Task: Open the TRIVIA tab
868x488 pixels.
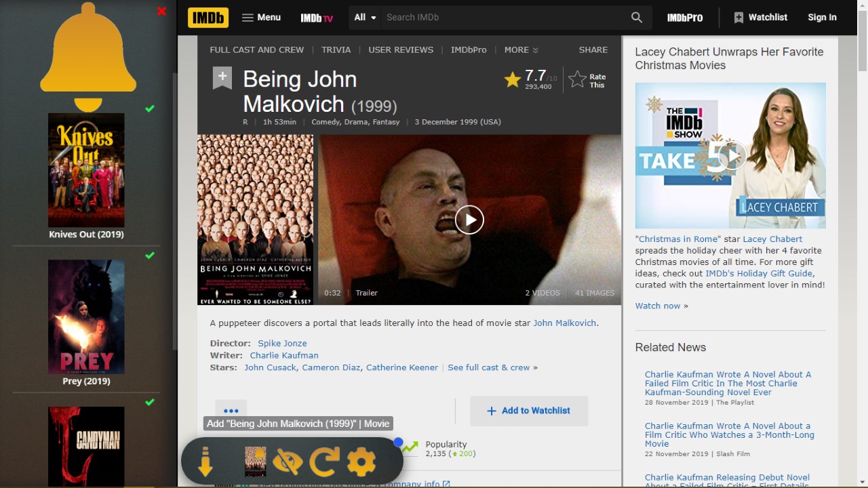Action: [336, 50]
